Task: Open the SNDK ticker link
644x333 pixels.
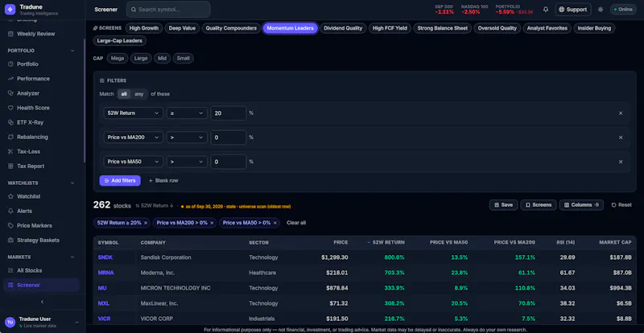Action: [x=105, y=257]
